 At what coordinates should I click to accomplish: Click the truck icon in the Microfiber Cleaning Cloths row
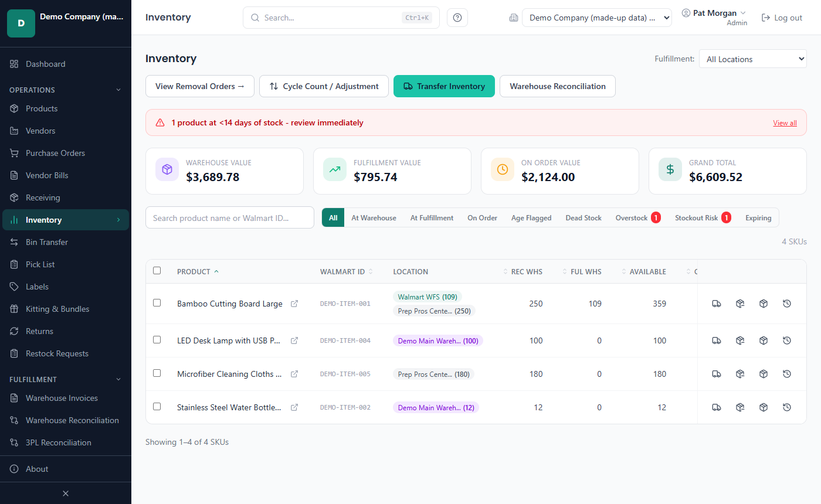click(x=717, y=374)
